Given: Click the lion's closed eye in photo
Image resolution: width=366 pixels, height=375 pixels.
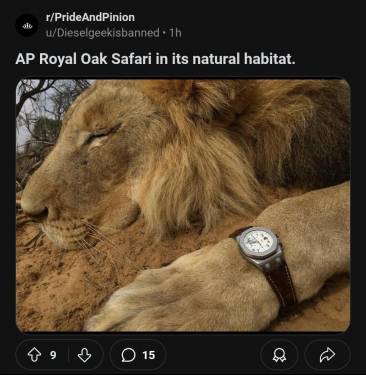Looking at the screenshot, I should [100, 136].
